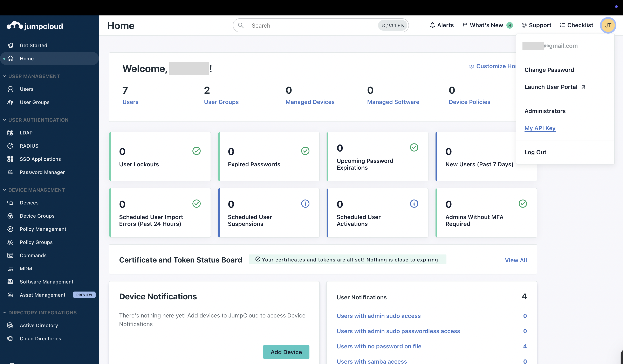Collapse the DIRECTORY INTEGRATIONS section

5,312
